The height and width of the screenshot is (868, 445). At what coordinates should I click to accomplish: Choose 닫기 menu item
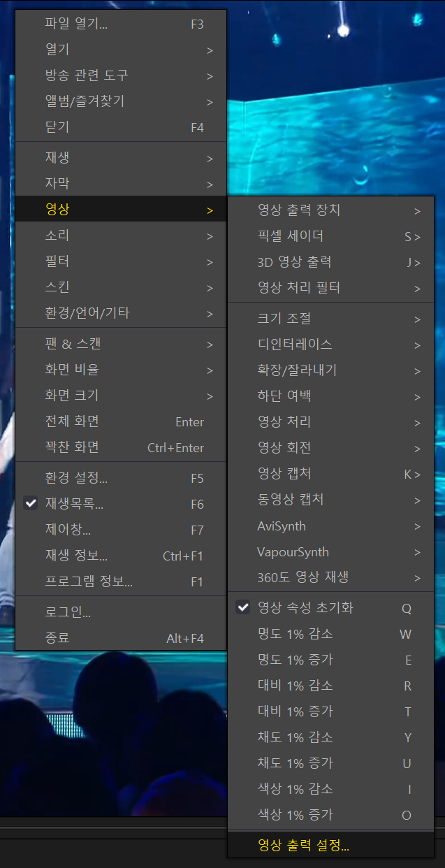pos(121,127)
